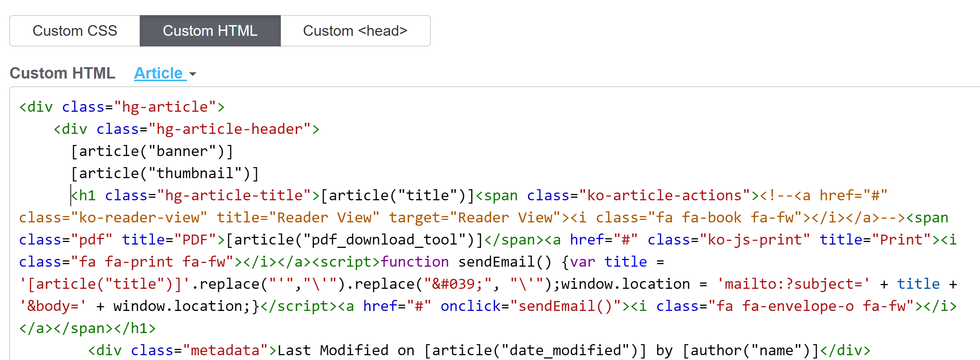
Task: Click the text target="Reader View"
Action: 475,218
